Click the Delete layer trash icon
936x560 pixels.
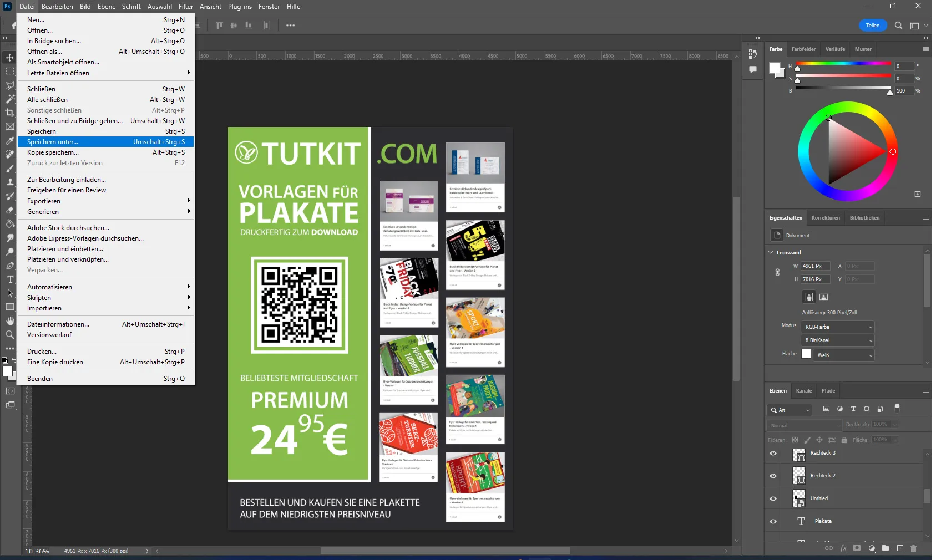tap(914, 548)
